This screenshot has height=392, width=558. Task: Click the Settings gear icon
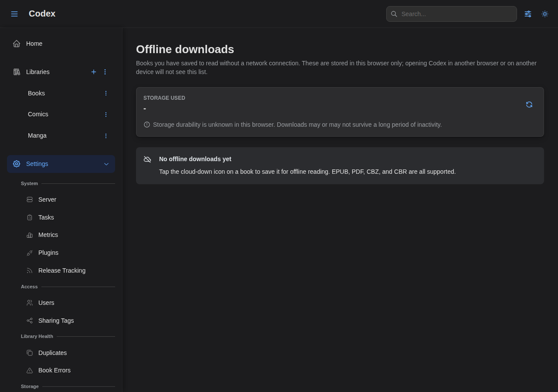coord(17,164)
